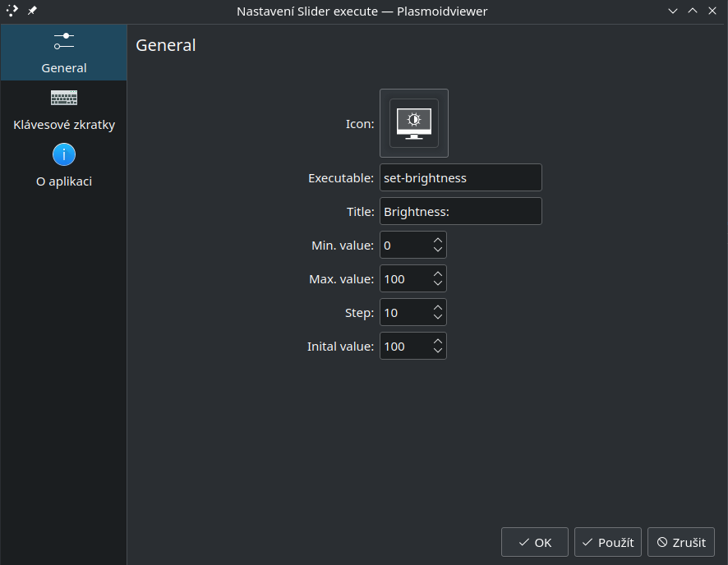The width and height of the screenshot is (728, 565).
Task: Open Klávesové zkratky keyboard icon
Action: tap(64, 98)
